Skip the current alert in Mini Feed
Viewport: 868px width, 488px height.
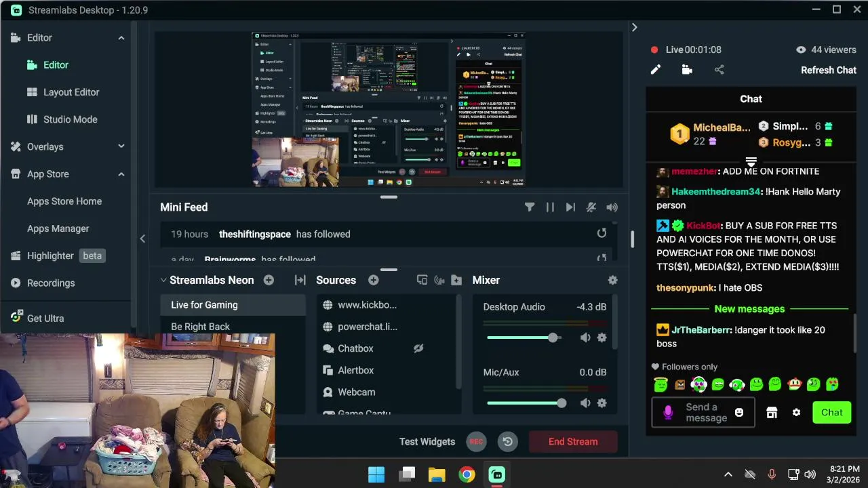pos(570,207)
